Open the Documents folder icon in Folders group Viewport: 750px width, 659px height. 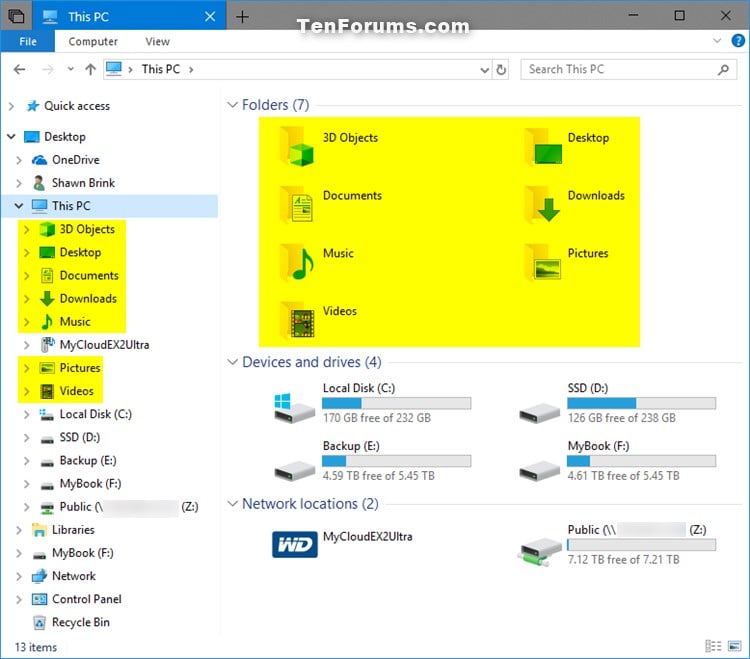(x=297, y=204)
